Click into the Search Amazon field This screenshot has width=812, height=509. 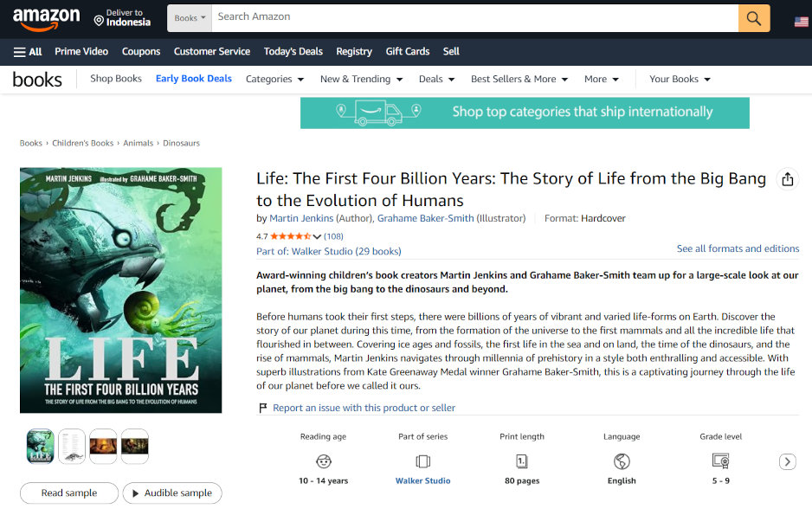475,18
